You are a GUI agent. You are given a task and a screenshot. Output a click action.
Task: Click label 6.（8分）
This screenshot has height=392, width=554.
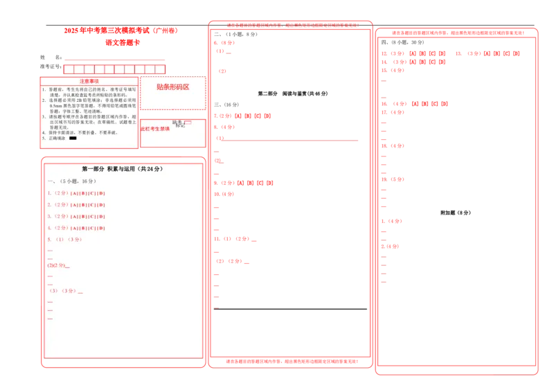tap(224, 43)
